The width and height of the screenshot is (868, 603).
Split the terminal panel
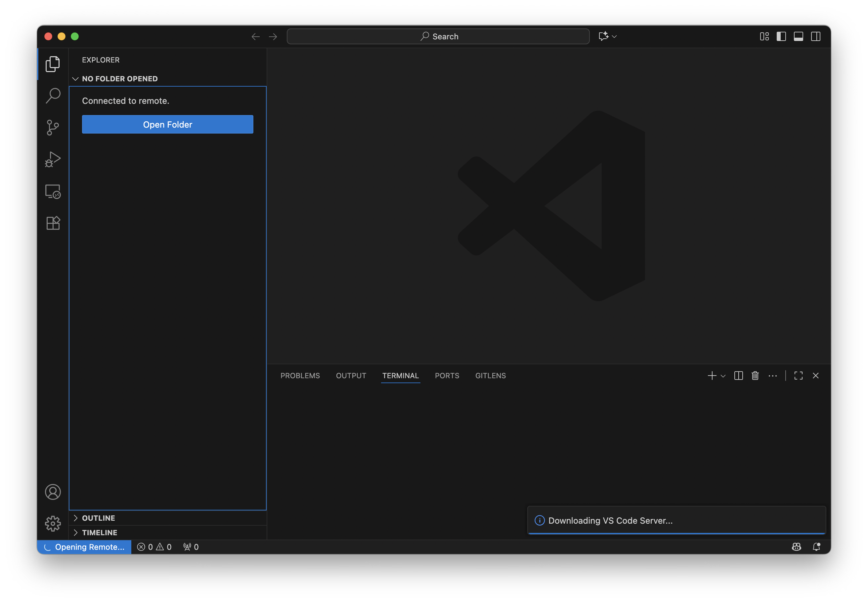point(738,376)
